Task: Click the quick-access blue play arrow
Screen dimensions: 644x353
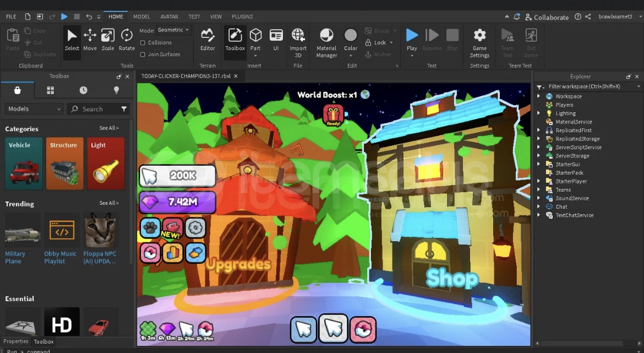Action: (64, 17)
